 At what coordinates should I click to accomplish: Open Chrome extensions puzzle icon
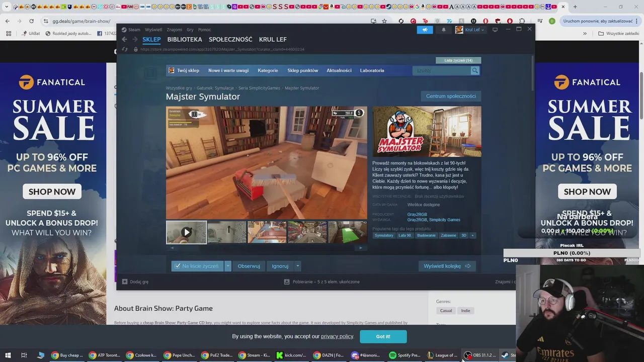point(522,21)
